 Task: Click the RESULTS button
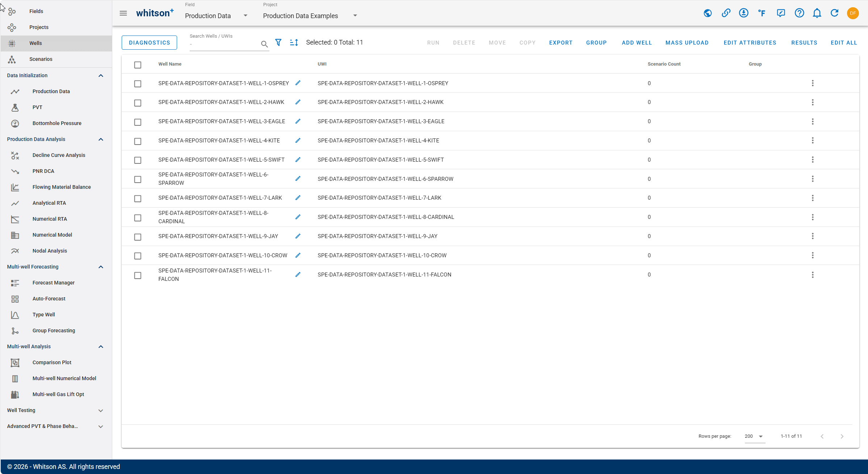(x=804, y=42)
